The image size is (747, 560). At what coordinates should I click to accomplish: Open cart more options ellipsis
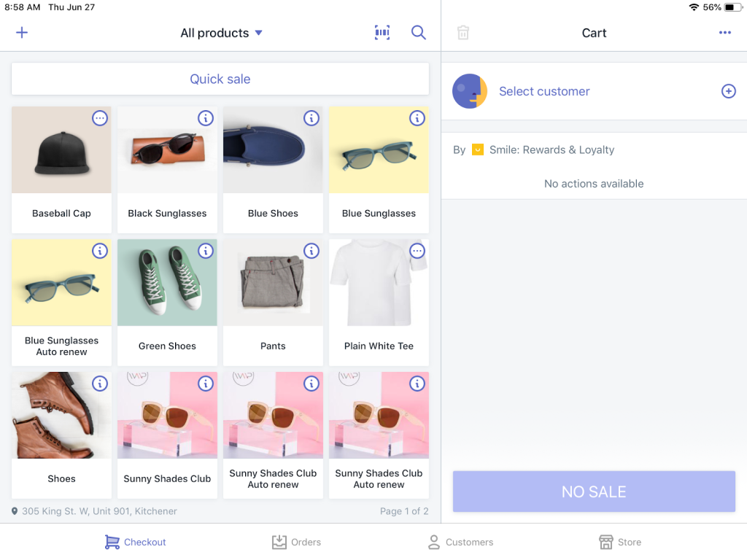point(724,32)
